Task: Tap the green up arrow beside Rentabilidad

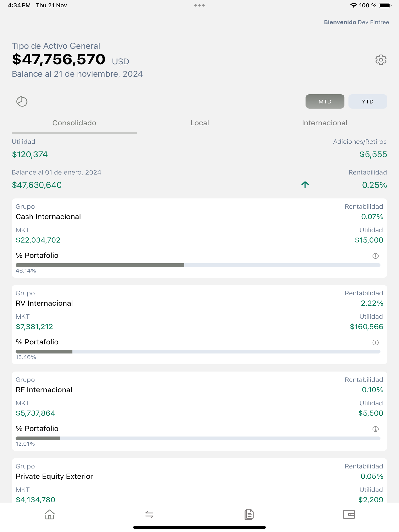Action: point(305,185)
